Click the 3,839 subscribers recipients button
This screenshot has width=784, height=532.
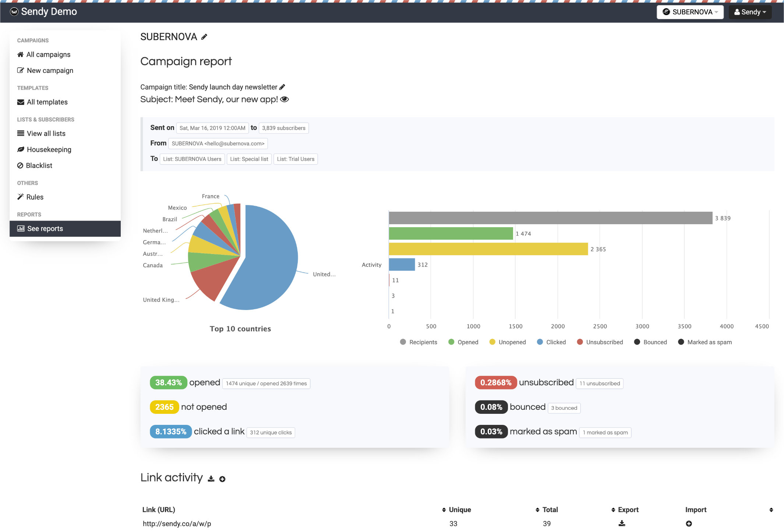283,128
